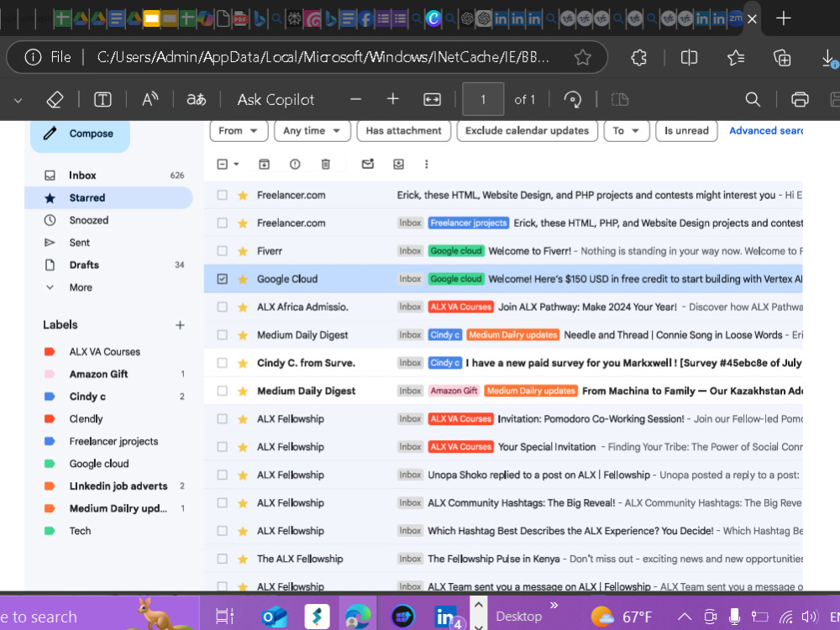Unstar the Google Cloud email
Screen dimensions: 840x630
point(243,279)
